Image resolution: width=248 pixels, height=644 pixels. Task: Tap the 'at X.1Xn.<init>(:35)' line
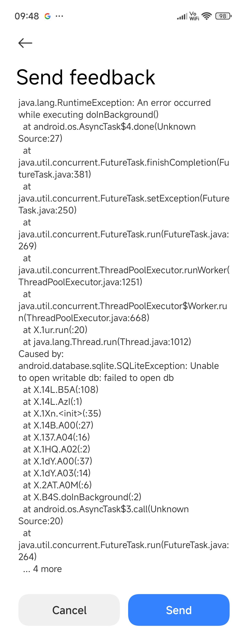pyautogui.click(x=62, y=414)
